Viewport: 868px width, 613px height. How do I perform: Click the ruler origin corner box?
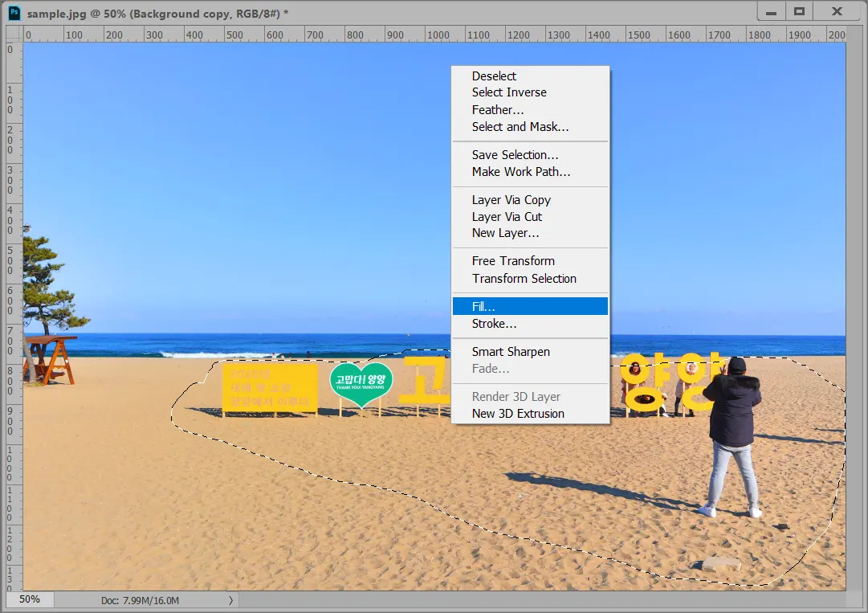(x=14, y=34)
